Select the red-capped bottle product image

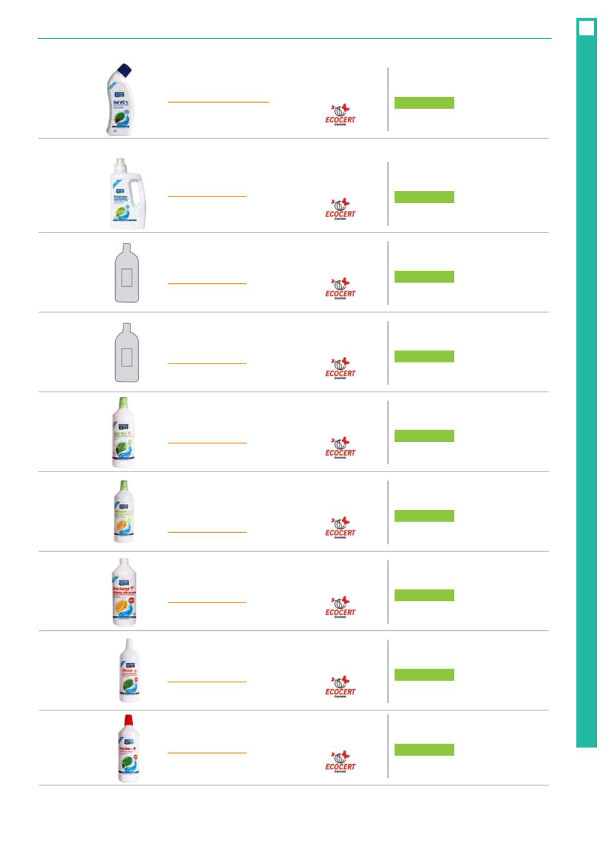[128, 748]
